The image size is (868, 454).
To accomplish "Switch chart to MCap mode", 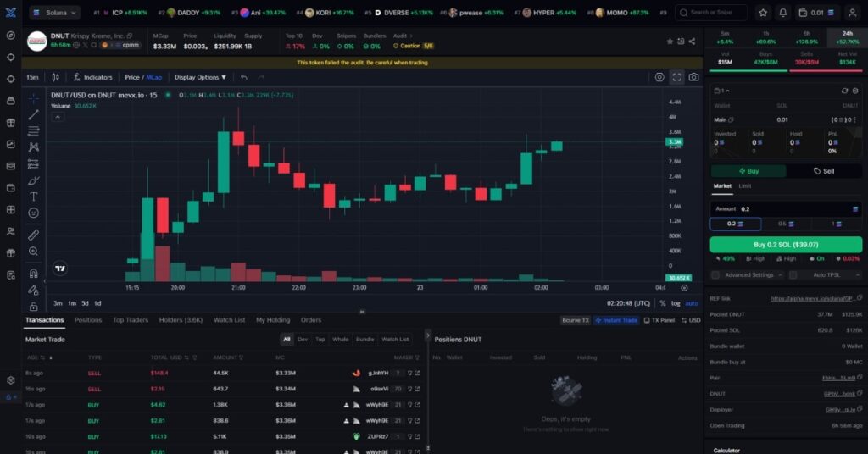I will coord(154,77).
